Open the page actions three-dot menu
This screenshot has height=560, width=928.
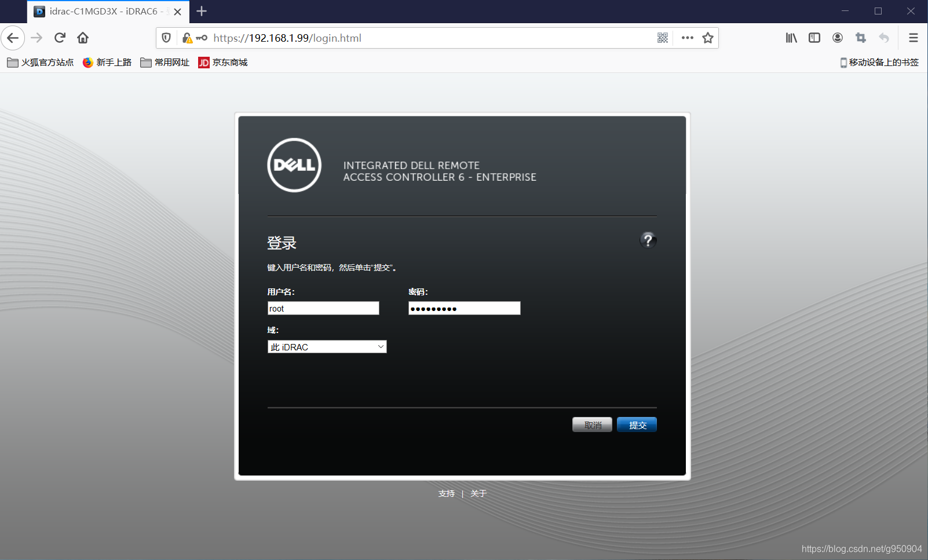click(x=688, y=38)
